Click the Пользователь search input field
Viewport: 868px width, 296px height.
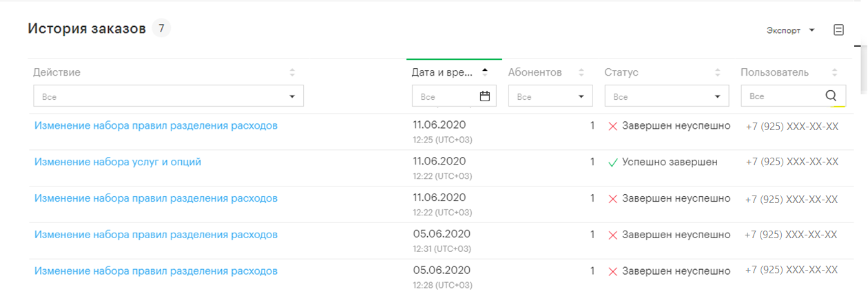[782, 96]
